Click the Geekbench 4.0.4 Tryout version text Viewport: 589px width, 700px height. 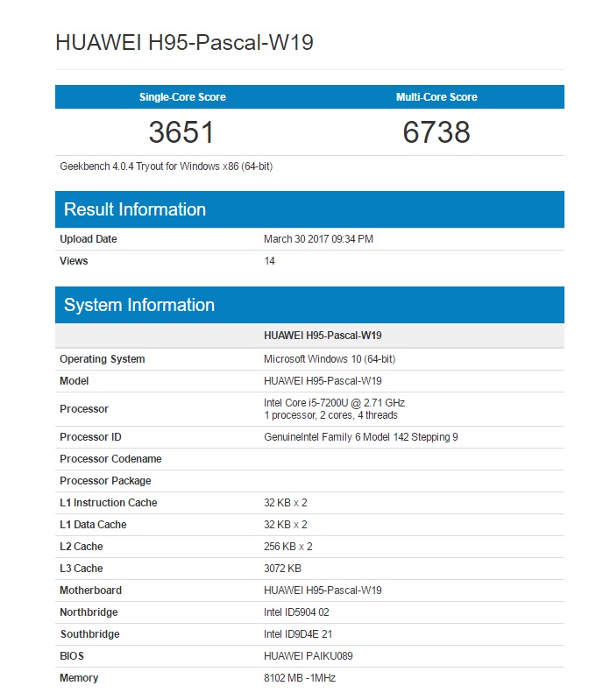(166, 166)
